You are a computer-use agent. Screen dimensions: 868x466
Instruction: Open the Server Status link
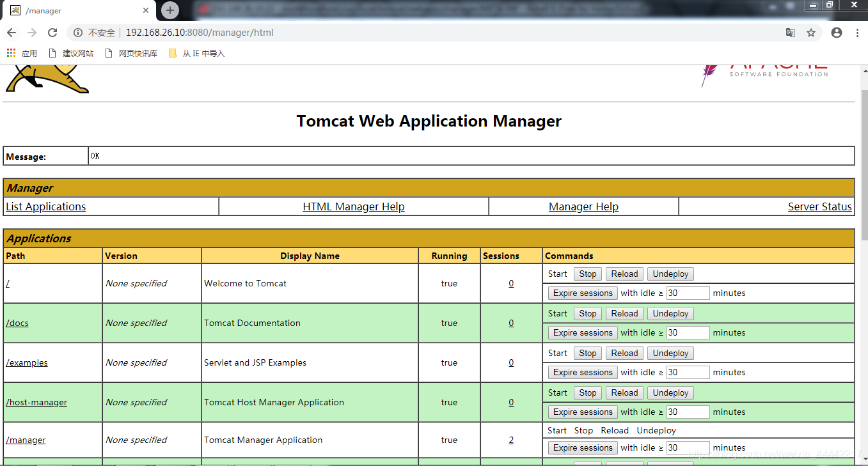tap(820, 206)
